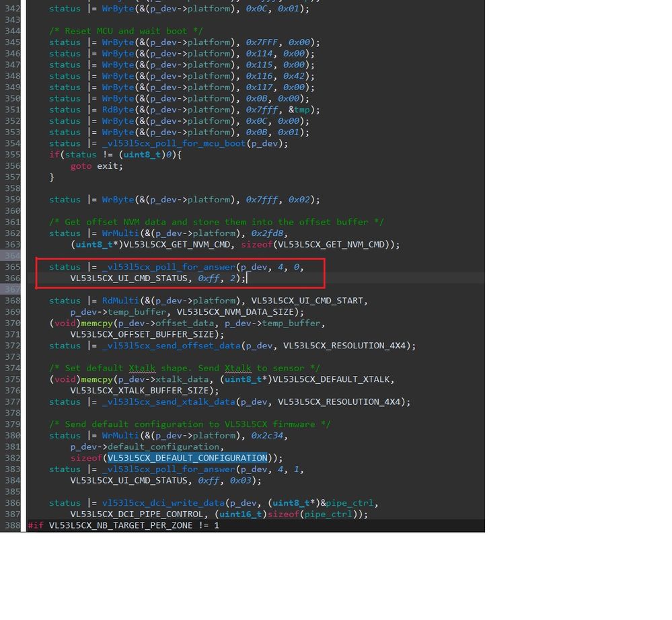Click the 0x114 address on line 346
The height and width of the screenshot is (620, 672).
[259, 54]
